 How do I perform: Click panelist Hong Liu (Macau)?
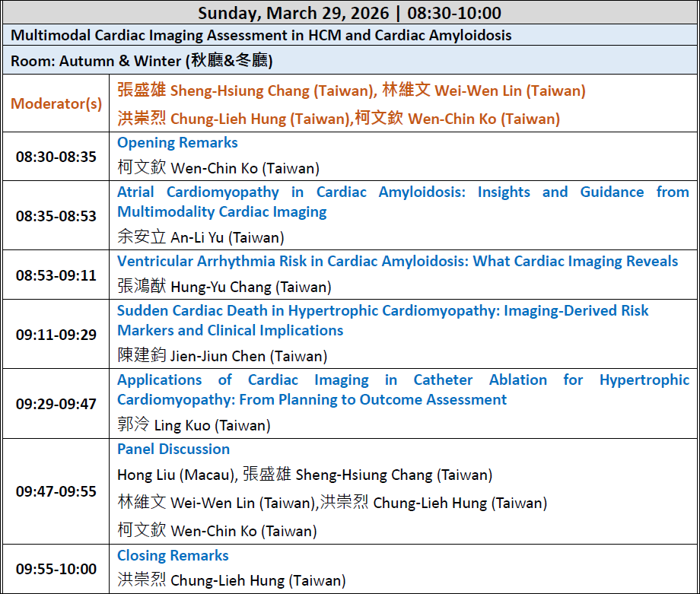(x=176, y=475)
